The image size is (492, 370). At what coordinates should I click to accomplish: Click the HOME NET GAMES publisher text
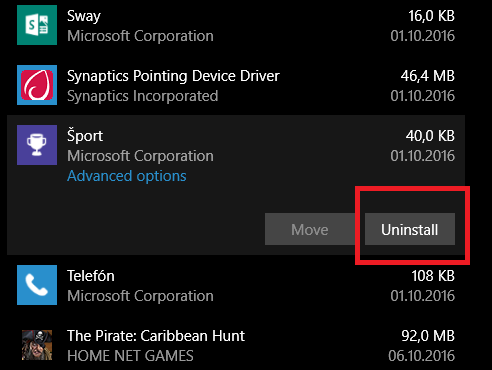coord(130,356)
